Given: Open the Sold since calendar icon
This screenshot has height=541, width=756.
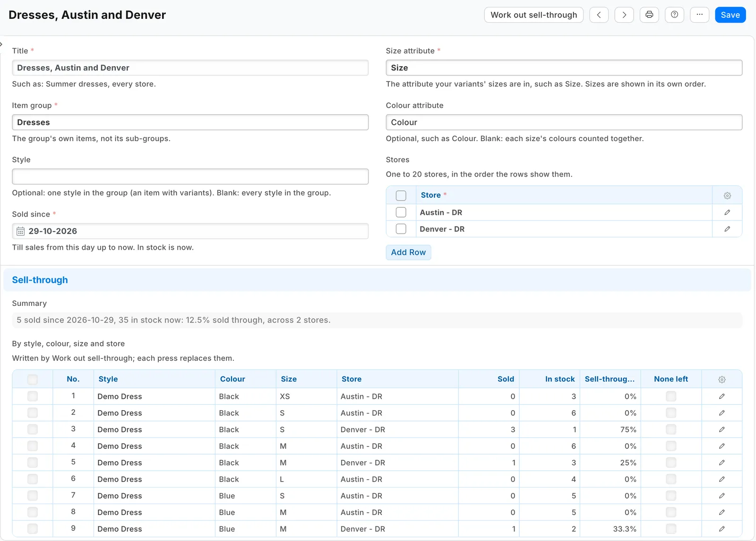Looking at the screenshot, I should click(20, 231).
